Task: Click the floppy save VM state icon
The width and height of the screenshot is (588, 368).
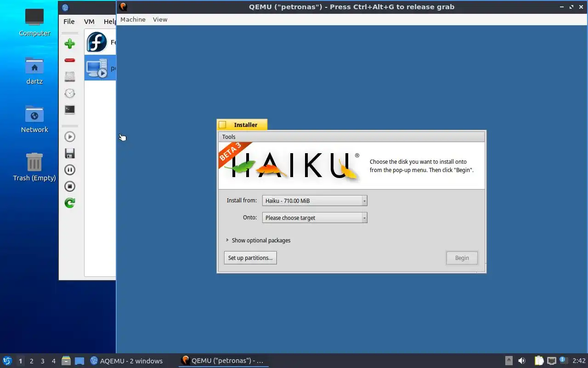Action: pyautogui.click(x=70, y=153)
